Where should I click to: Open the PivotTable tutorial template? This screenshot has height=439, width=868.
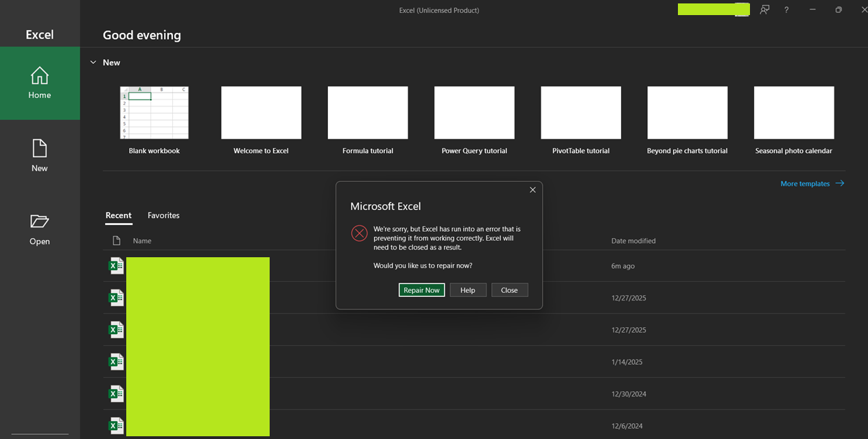(580, 112)
